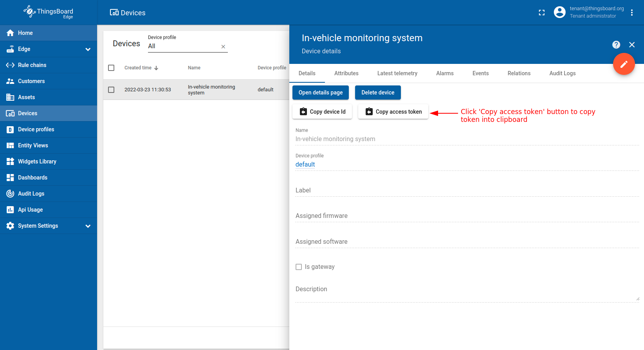The width and height of the screenshot is (644, 350).
Task: Click the Device profiles icon
Action: click(10, 129)
